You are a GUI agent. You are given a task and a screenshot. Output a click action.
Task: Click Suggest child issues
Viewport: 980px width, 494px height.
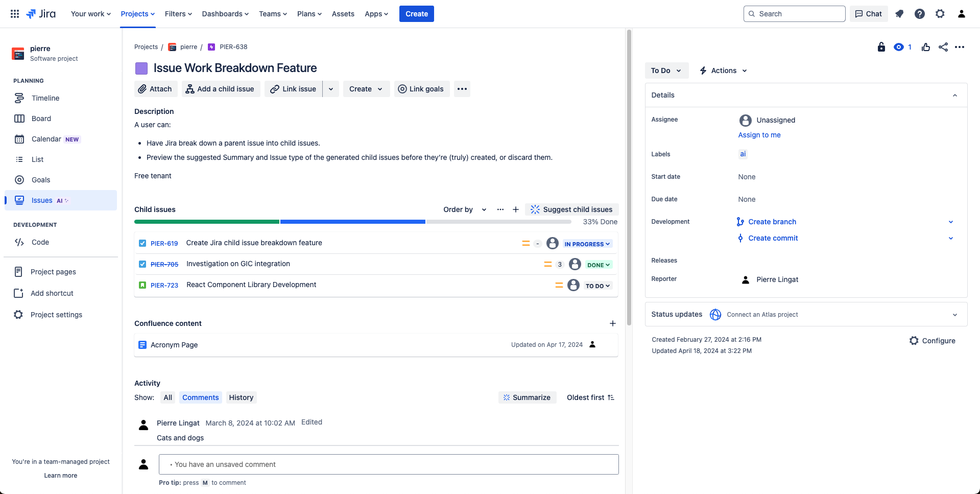pyautogui.click(x=572, y=209)
